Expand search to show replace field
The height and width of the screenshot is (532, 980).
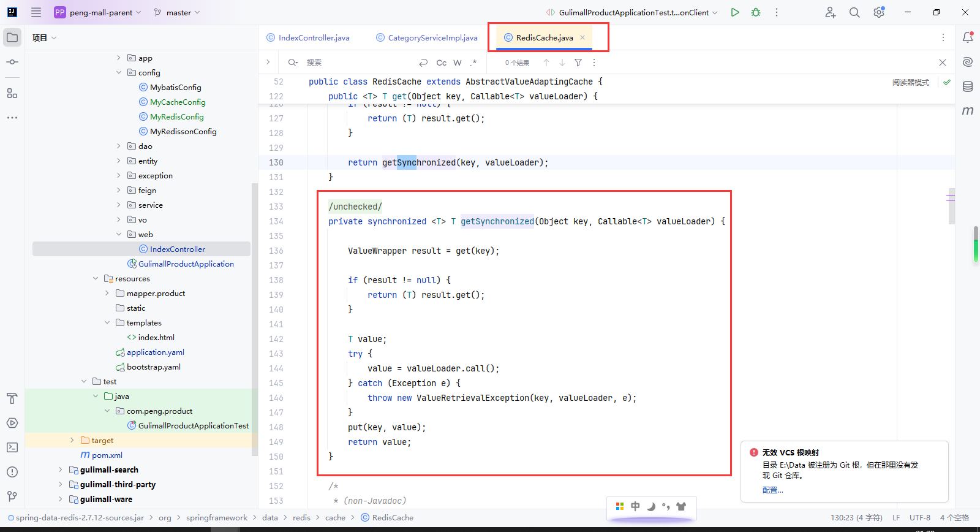coord(268,62)
